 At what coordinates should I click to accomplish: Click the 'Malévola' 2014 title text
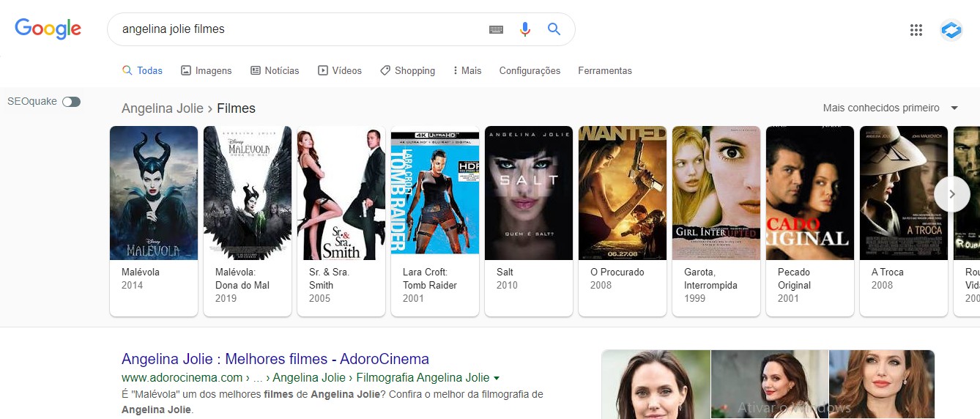coord(141,272)
